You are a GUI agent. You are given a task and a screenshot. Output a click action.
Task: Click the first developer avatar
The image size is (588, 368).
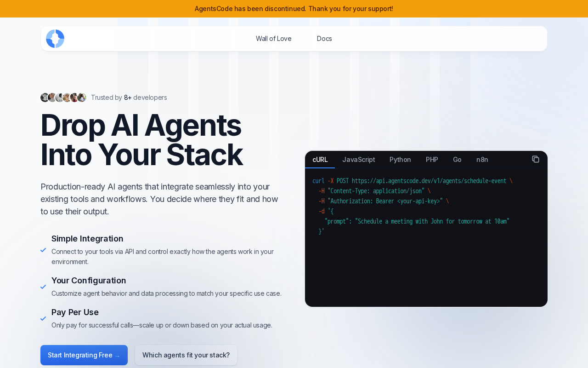[45, 98]
